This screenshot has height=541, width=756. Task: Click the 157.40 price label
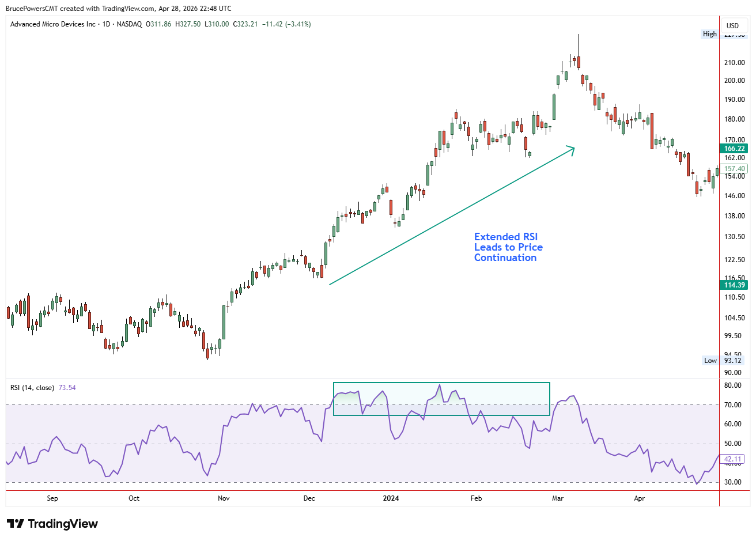click(x=735, y=169)
